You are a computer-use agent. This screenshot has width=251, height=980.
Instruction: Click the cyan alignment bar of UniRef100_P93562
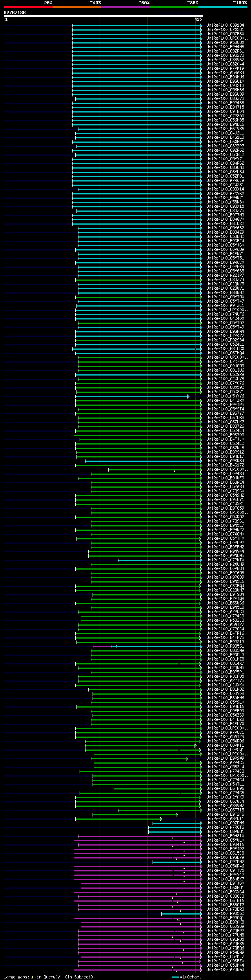click(181, 914)
